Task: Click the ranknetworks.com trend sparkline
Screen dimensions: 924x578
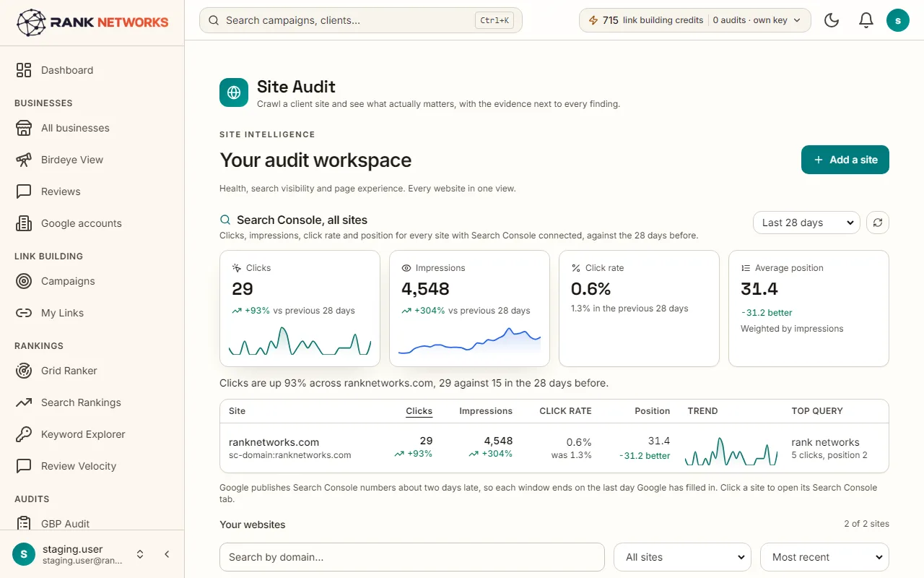Action: (x=731, y=451)
